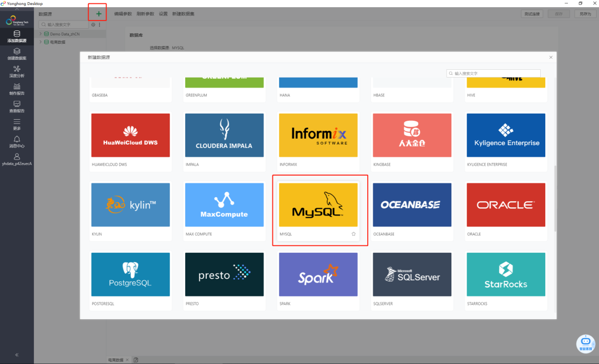Click the 新建数据源 dialog vertical scrollbar
599x364 pixels.
[555, 198]
